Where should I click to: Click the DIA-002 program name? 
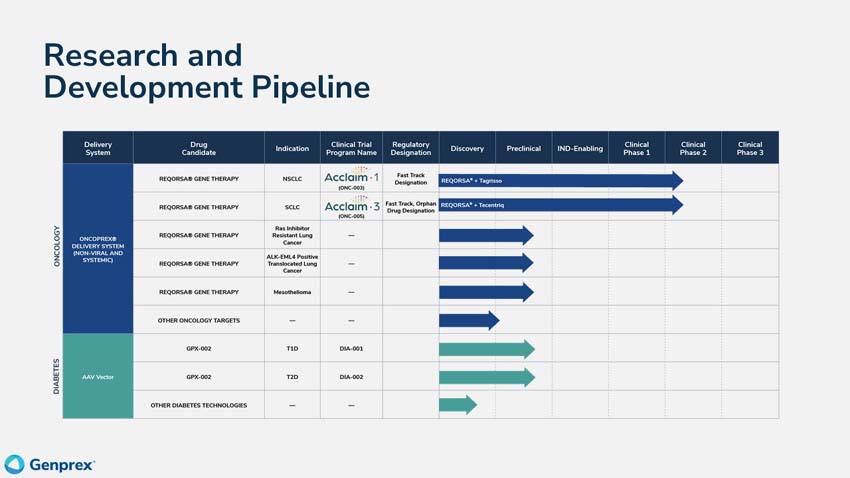351,377
